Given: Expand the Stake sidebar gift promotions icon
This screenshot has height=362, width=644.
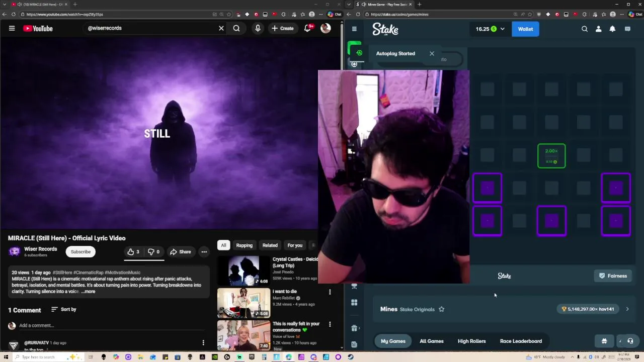Looking at the screenshot, I should click(354, 328).
